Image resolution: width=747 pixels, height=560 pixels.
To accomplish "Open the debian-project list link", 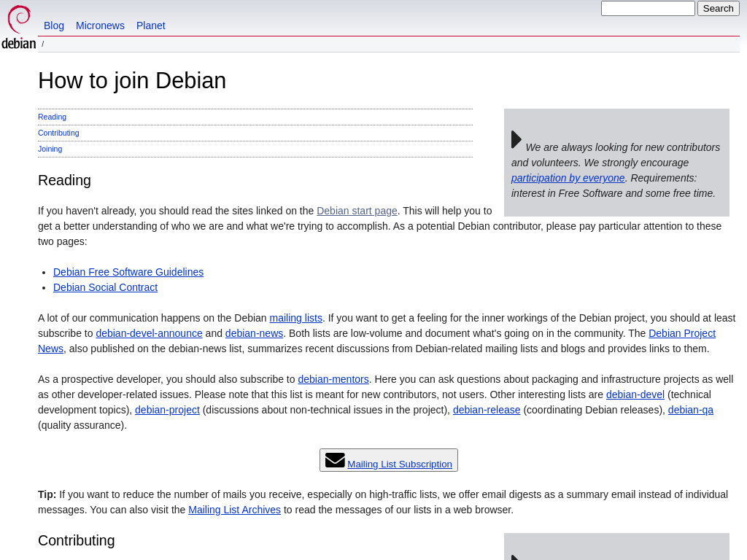I will pos(167,410).
